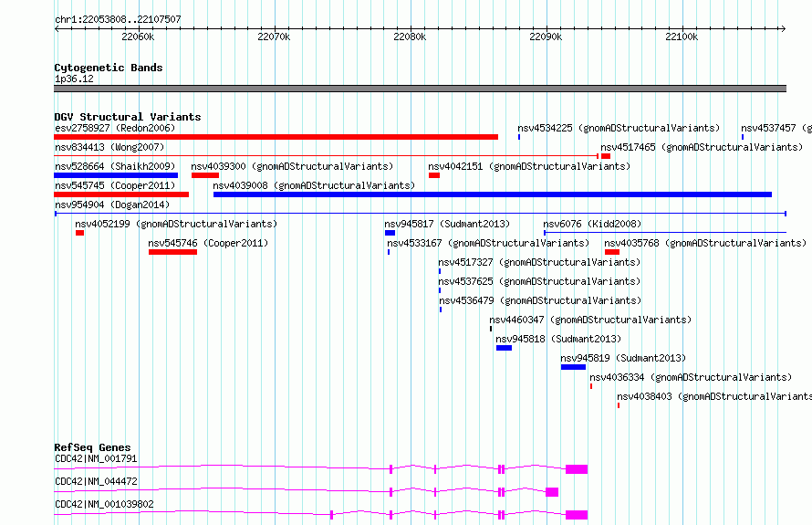This screenshot has height=525, width=812.
Task: Open the nsv4039300 gnomAD variant label
Action: pos(292,166)
